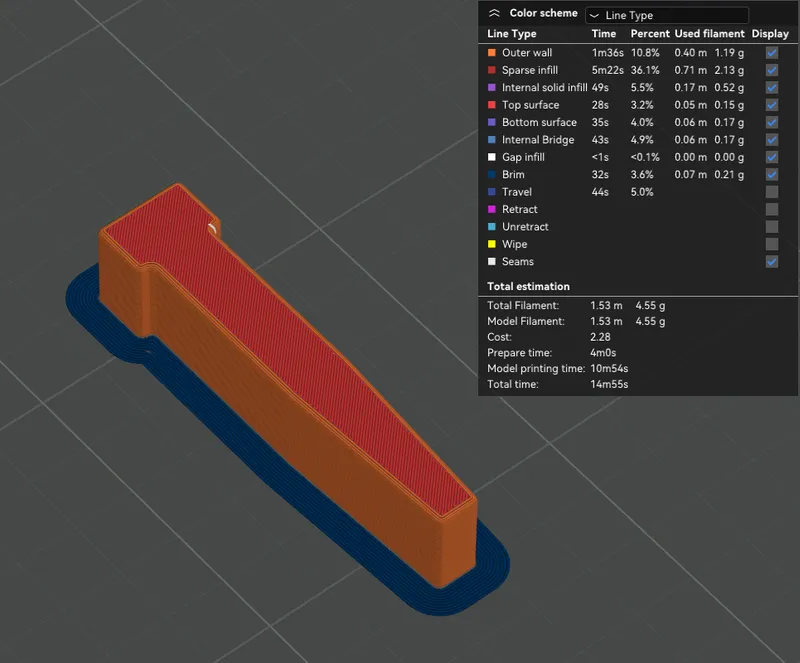Open the Line Type color scheme dropdown
The image size is (800, 663).
click(666, 15)
